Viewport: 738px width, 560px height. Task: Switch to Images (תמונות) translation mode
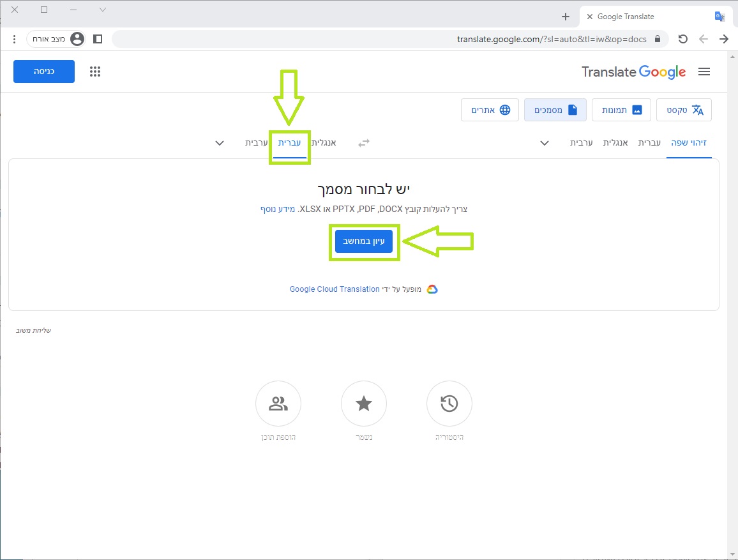[621, 110]
